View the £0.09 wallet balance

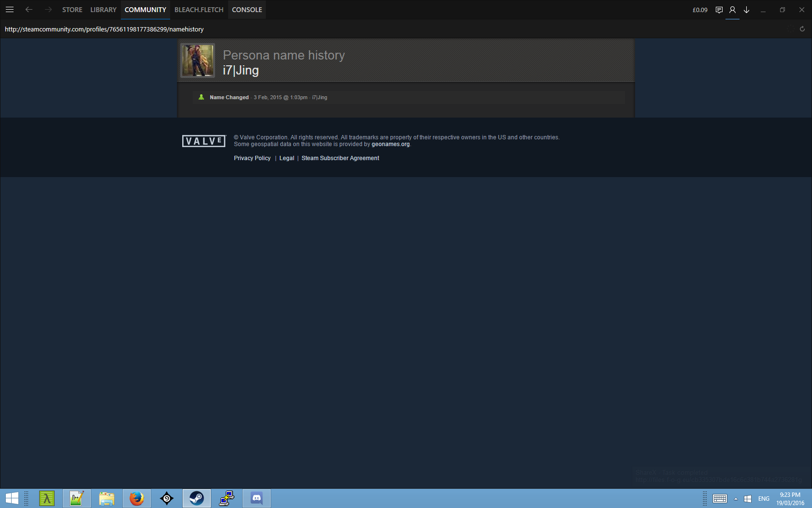tap(700, 10)
